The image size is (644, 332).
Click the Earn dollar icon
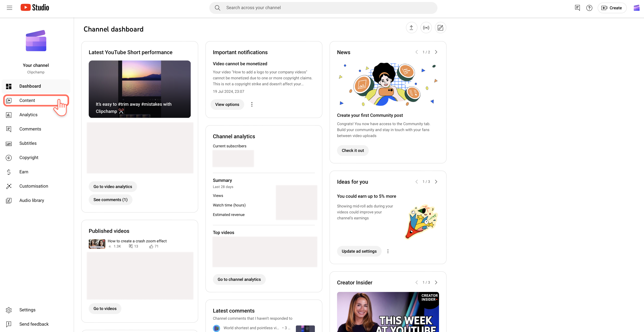tap(9, 172)
